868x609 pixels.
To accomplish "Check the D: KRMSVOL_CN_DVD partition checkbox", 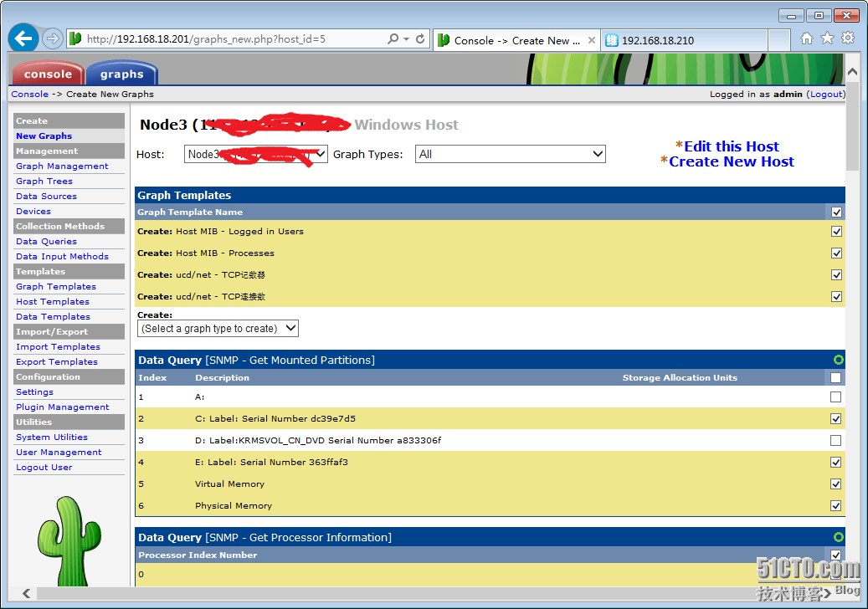I will [x=836, y=440].
